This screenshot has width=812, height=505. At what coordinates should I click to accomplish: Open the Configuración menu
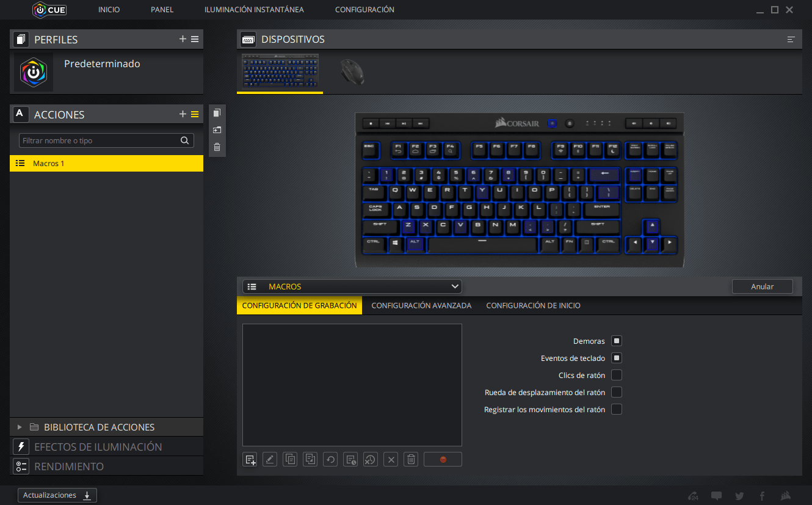(364, 10)
